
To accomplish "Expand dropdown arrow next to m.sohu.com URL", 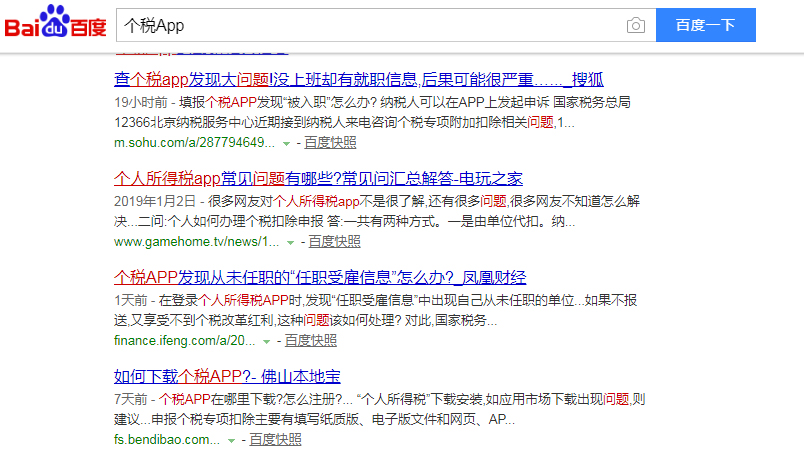I will 286,143.
